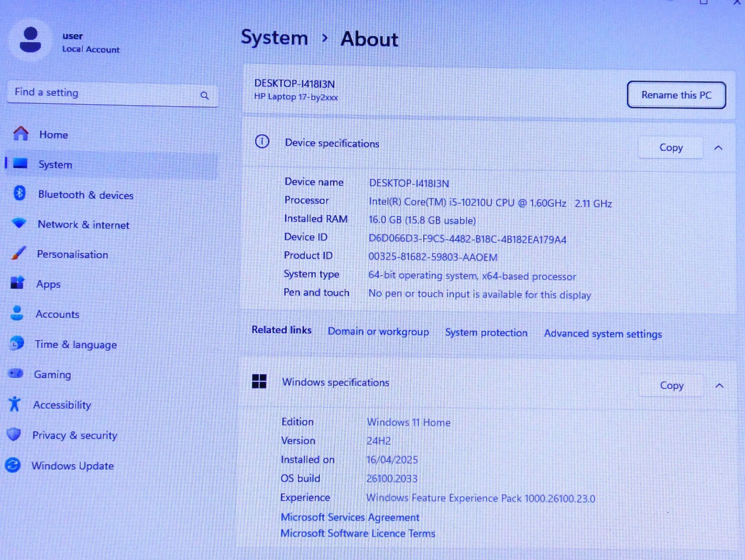Screen dimensions: 745x560
Task: Click the Network wifi icon
Action: (x=19, y=223)
